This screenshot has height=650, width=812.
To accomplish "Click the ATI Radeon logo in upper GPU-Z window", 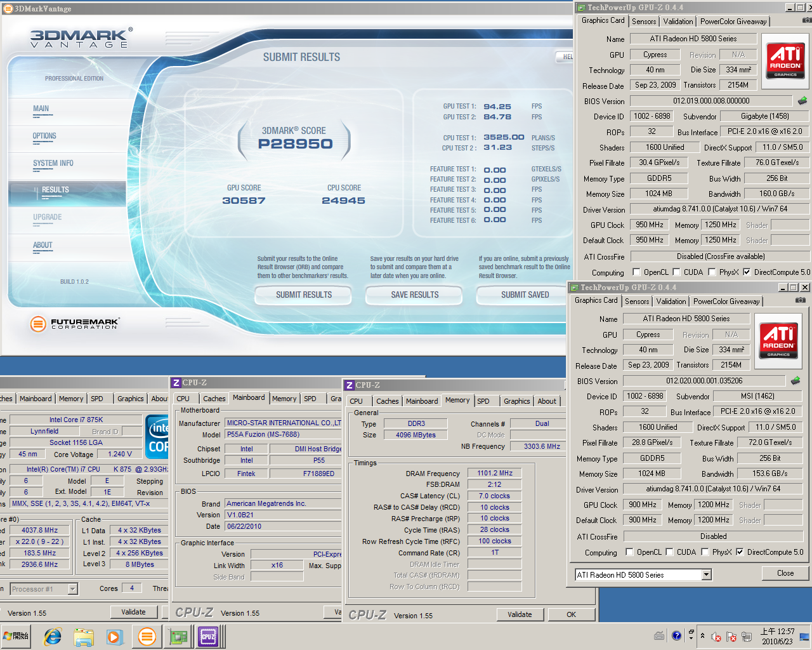I will [x=785, y=61].
